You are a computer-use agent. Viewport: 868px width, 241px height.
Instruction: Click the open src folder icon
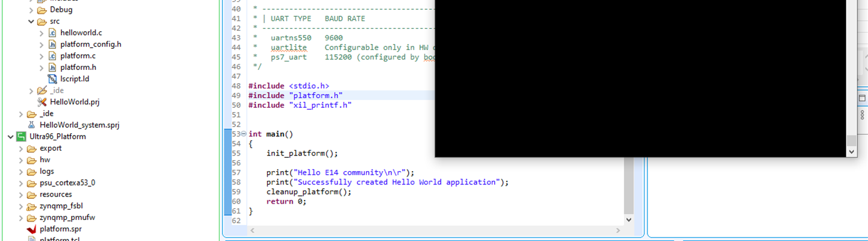click(42, 21)
